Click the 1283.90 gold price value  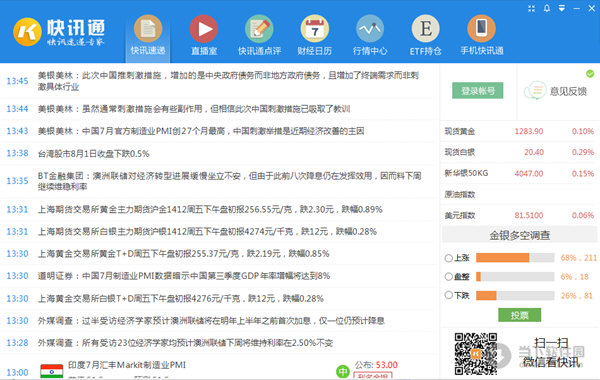click(529, 131)
